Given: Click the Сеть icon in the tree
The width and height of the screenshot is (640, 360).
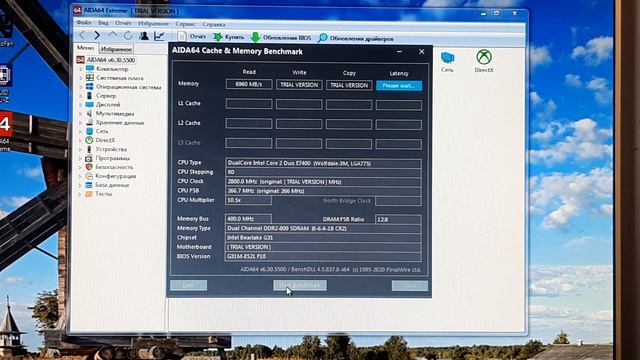Looking at the screenshot, I should tap(89, 131).
